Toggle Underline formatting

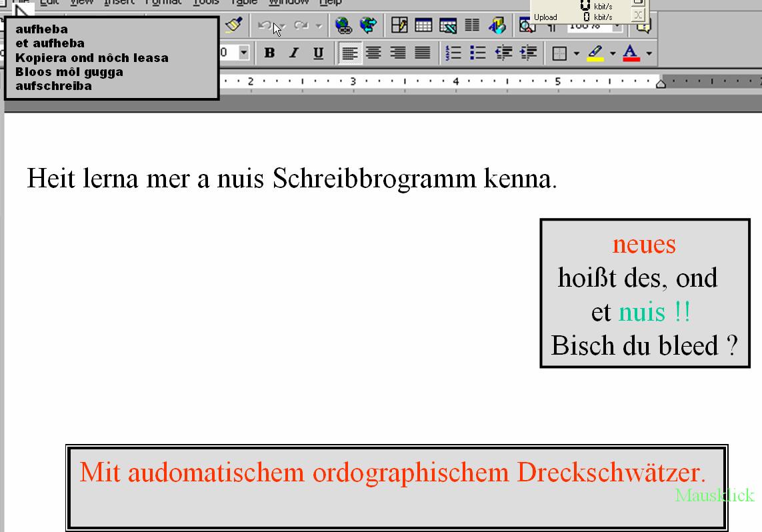click(319, 53)
